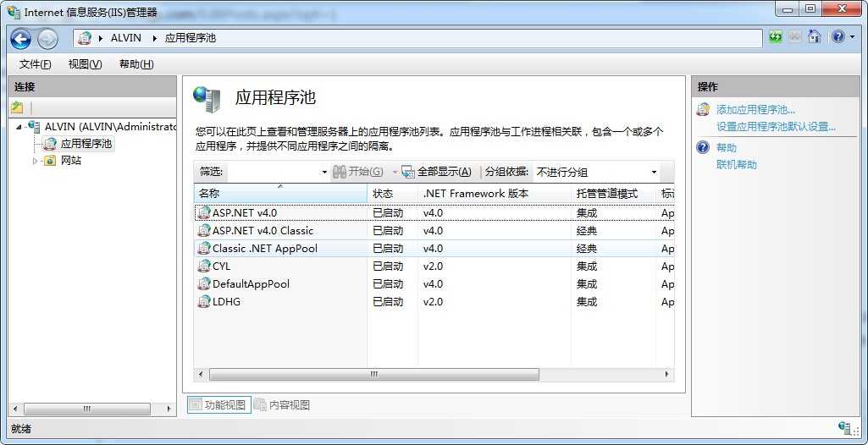Click Classic .NET AppPool name text
Image resolution: width=868 pixels, height=445 pixels.
(265, 248)
